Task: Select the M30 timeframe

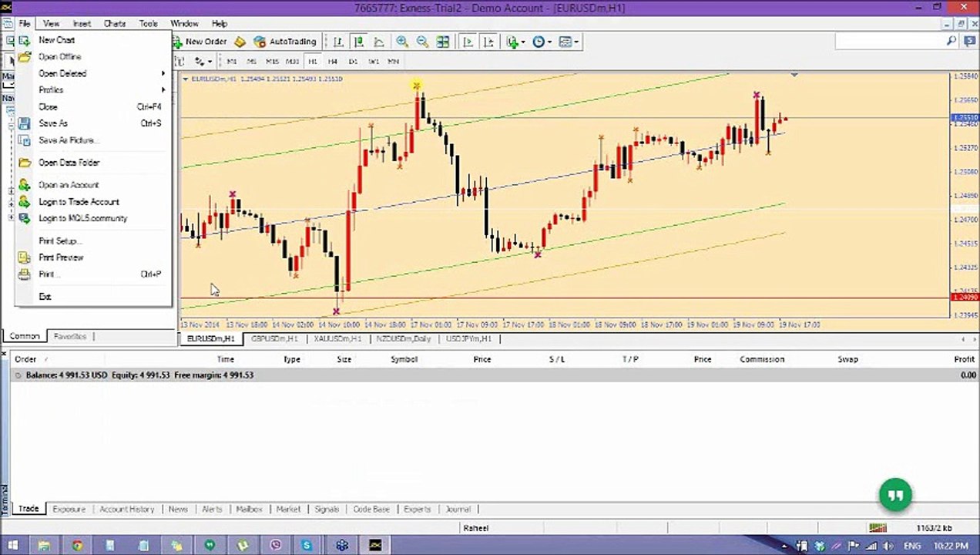Action: 292,61
